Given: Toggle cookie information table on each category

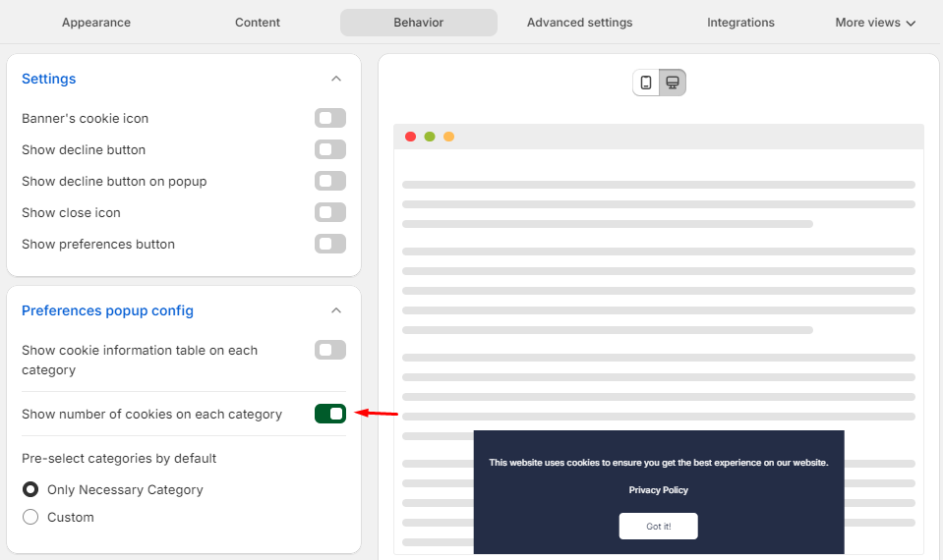Looking at the screenshot, I should pyautogui.click(x=330, y=351).
